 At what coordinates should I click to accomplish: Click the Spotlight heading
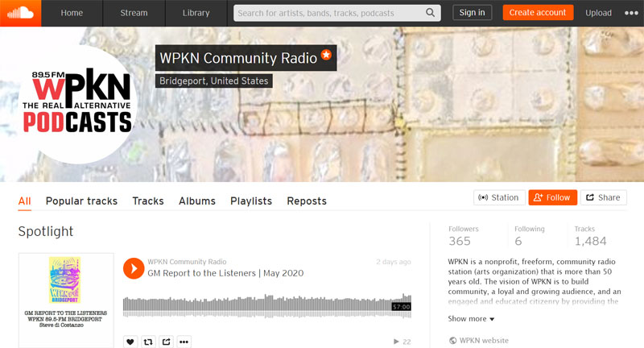click(46, 231)
